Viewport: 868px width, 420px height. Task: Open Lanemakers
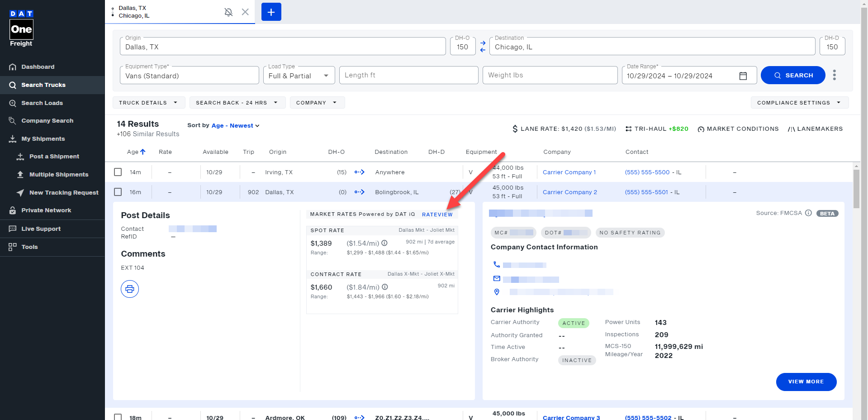(815, 129)
